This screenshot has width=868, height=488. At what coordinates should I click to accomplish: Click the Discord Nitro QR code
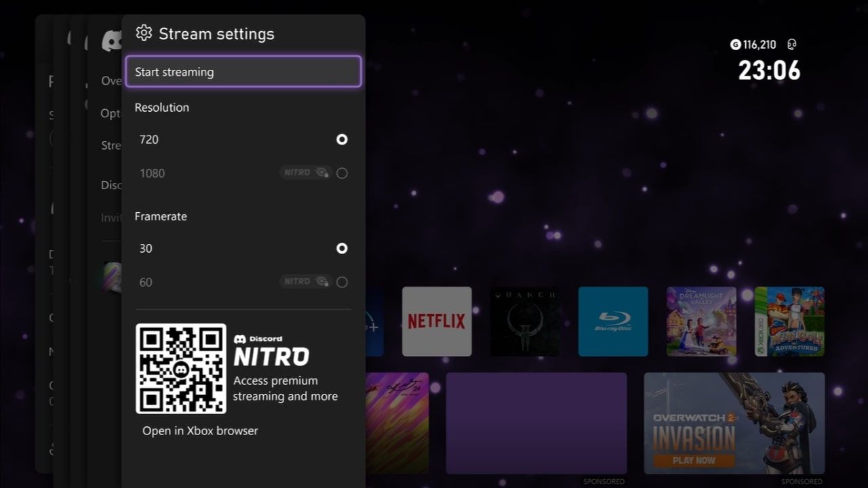181,369
